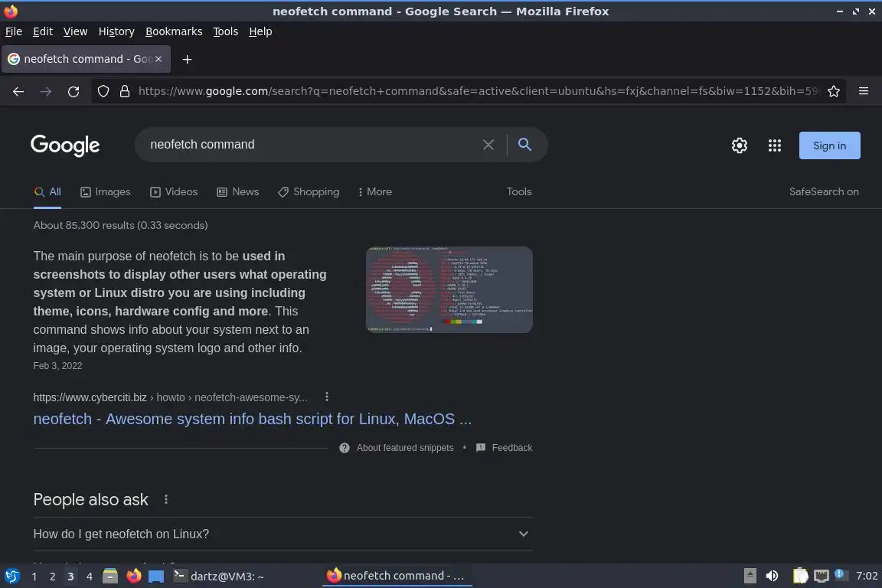Open neofetch Awesome system info link
Viewport: 882px width, 588px height.
tap(253, 420)
